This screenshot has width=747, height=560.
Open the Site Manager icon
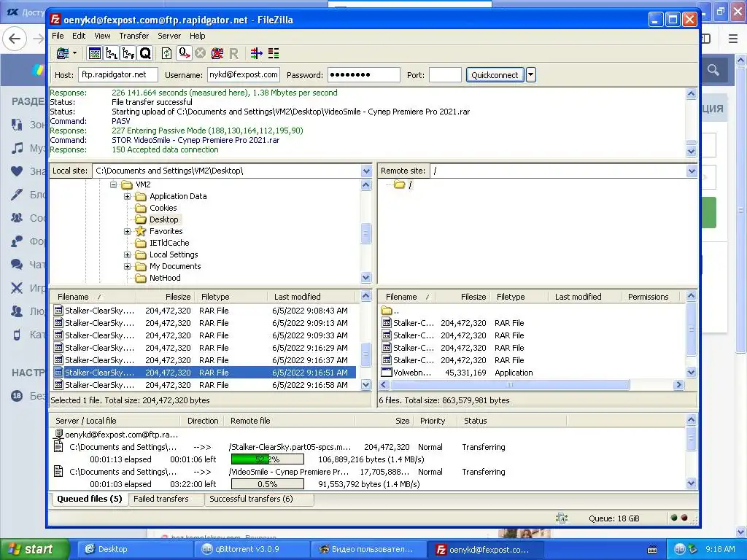tap(63, 53)
